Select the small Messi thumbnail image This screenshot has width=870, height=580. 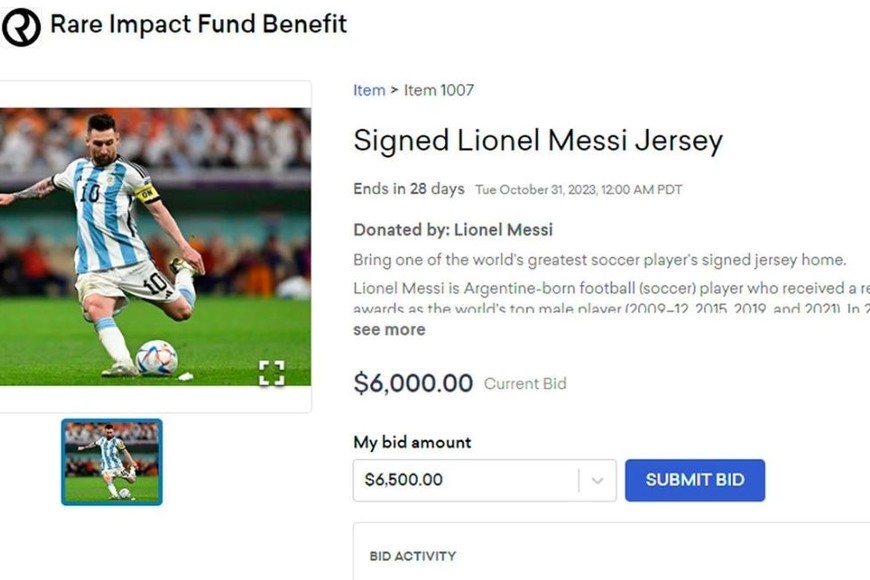(112, 461)
